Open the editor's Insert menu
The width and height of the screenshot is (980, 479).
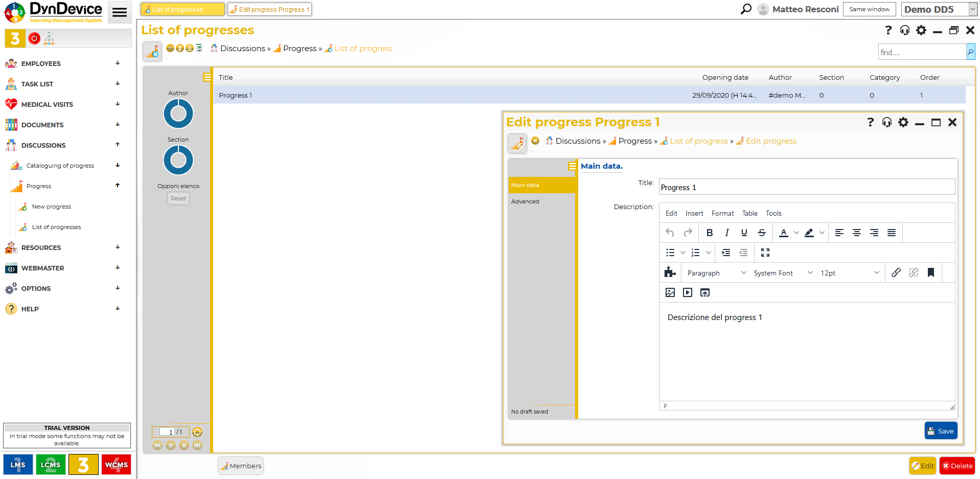pos(694,213)
